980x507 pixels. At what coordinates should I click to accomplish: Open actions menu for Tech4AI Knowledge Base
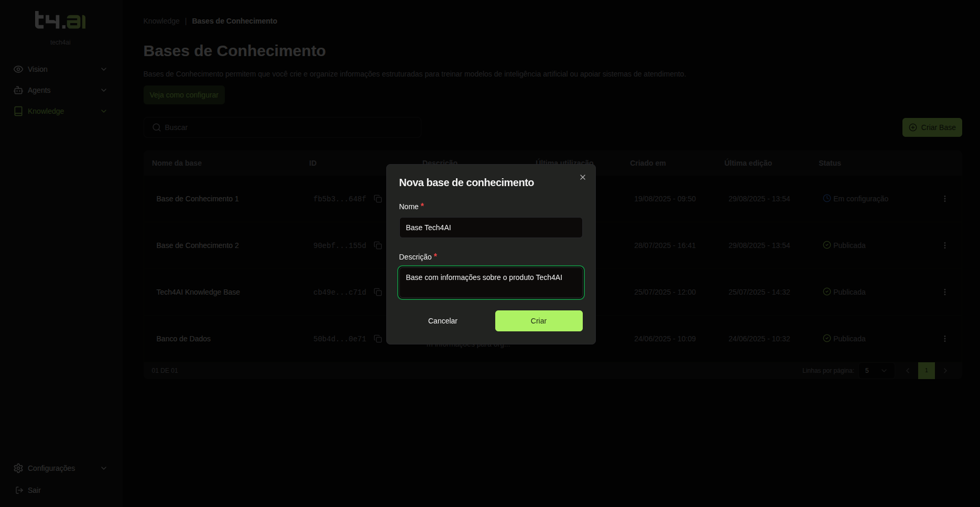(944, 292)
